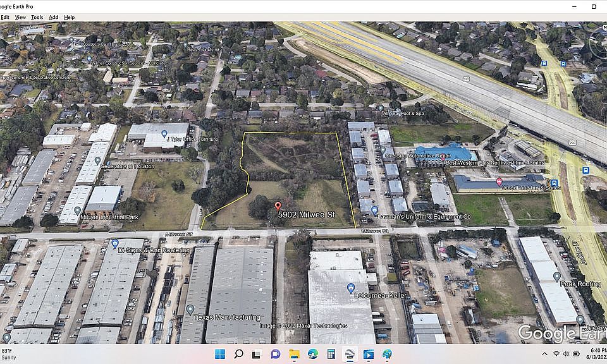This screenshot has width=607, height=364.
Task: Click the red 5902 Milwee St placemark pin
Action: pos(278,206)
